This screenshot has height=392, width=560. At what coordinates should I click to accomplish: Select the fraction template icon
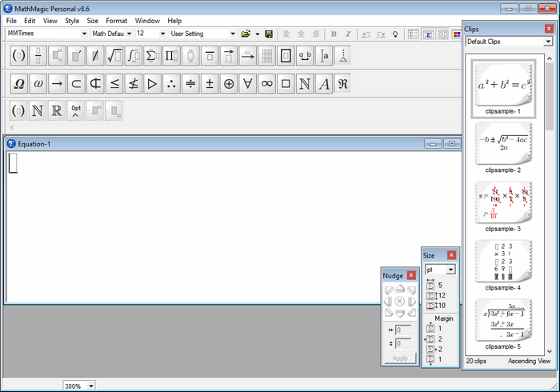click(x=37, y=56)
